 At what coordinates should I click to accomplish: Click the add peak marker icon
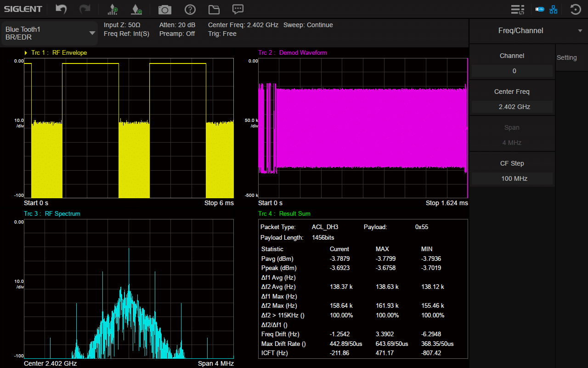click(113, 9)
